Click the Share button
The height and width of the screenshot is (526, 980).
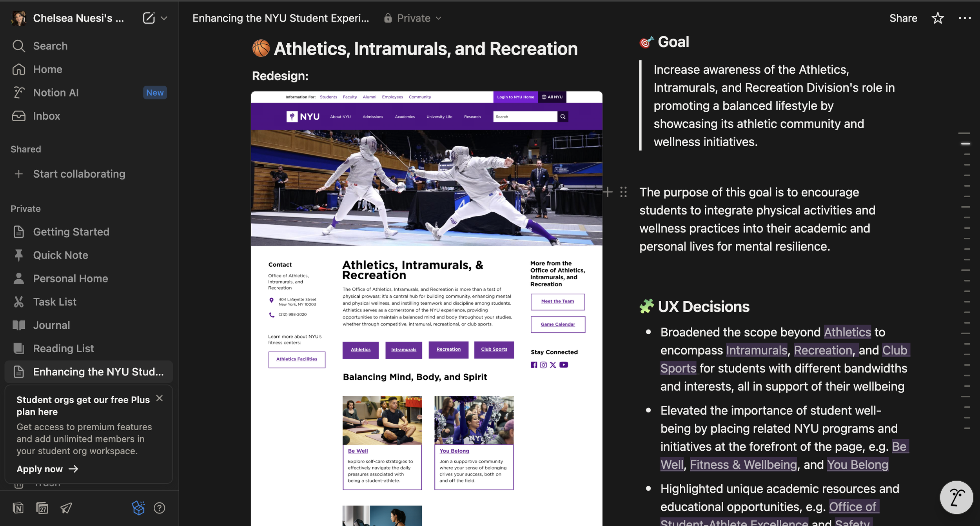pyautogui.click(x=903, y=18)
